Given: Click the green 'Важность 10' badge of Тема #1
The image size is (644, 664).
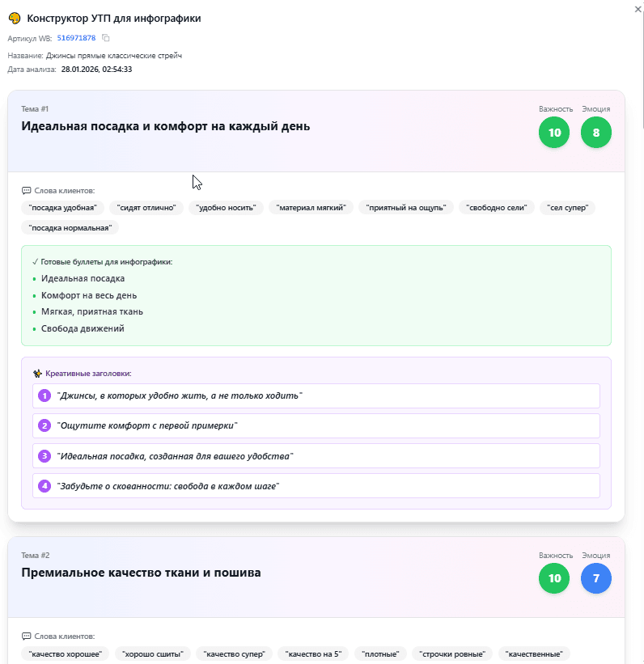Looking at the screenshot, I should coord(554,132).
